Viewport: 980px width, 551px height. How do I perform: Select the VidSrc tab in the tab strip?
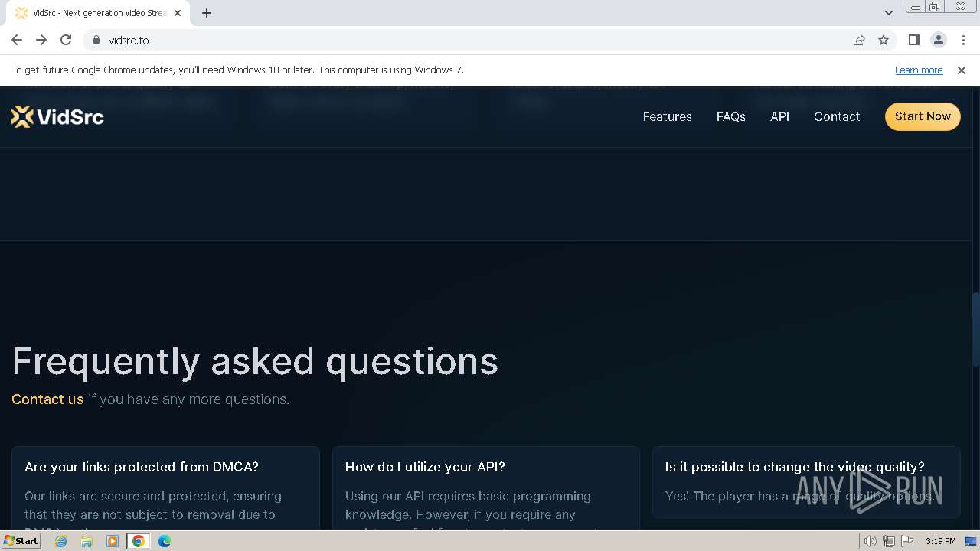coord(97,13)
